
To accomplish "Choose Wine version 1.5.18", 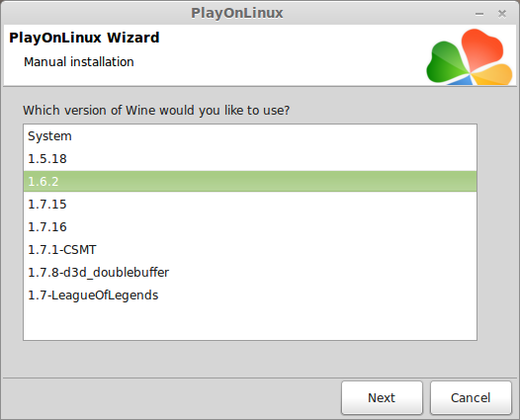I will tap(250, 159).
